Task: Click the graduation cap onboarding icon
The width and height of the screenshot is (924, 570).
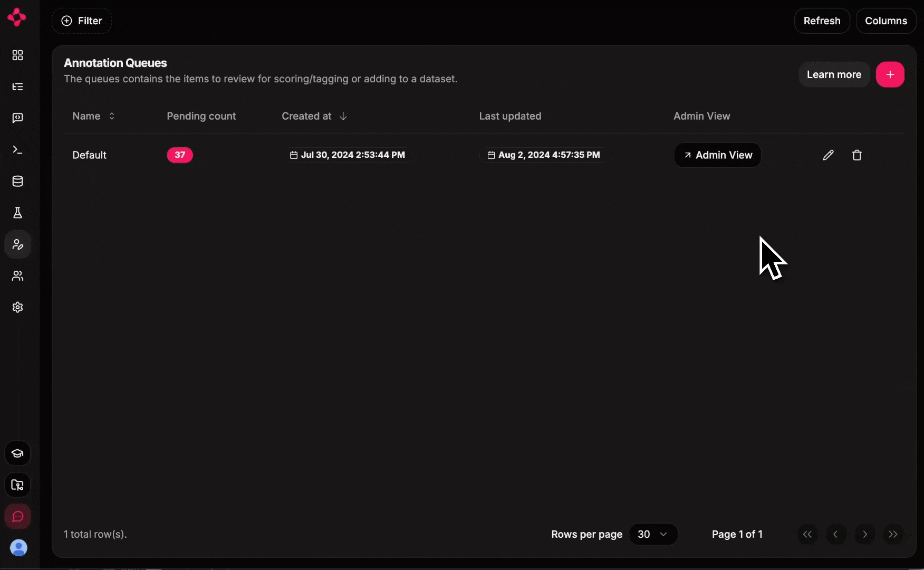Action: coord(17,453)
